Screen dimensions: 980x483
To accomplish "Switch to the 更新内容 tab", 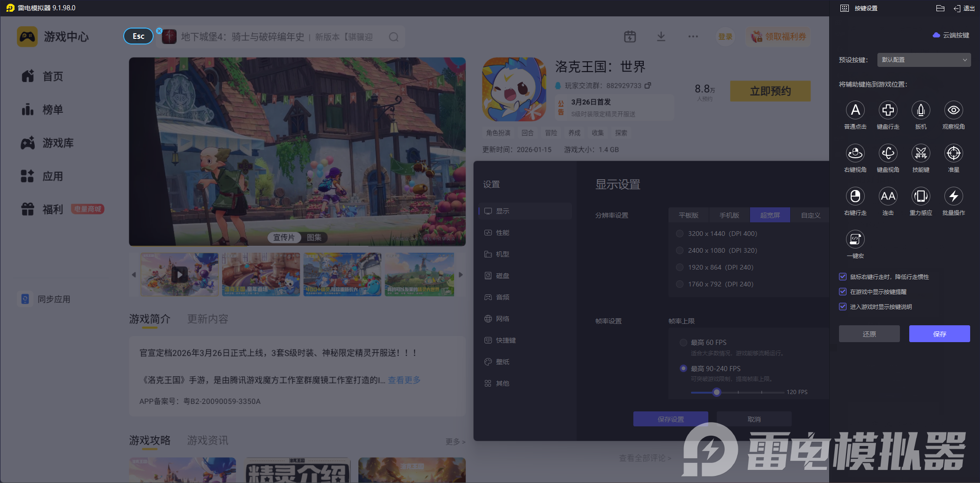I will (208, 319).
